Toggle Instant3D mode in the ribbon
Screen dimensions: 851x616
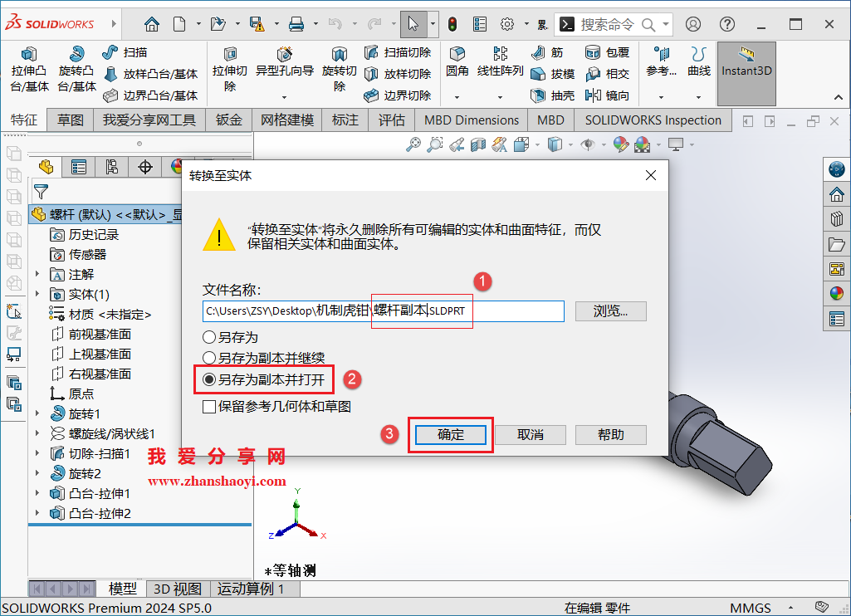[746, 71]
